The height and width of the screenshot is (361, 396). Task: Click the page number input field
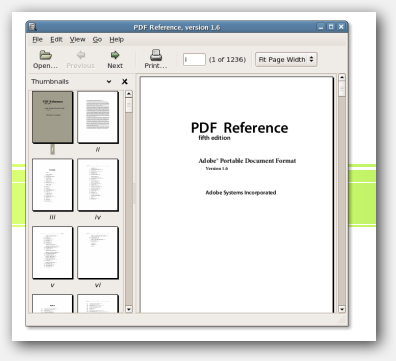[x=194, y=60]
